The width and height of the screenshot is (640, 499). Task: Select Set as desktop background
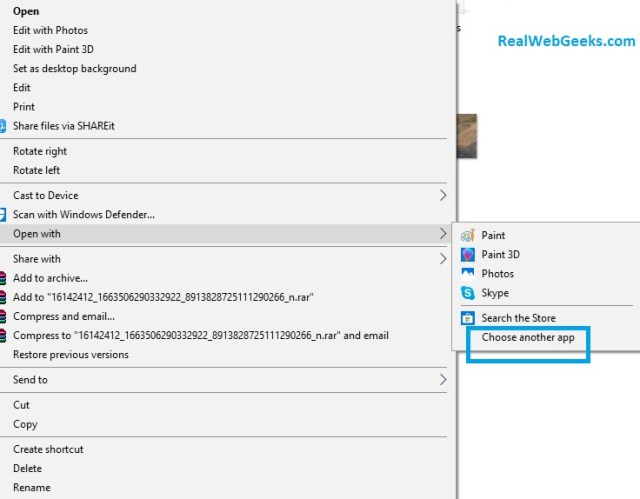point(75,69)
